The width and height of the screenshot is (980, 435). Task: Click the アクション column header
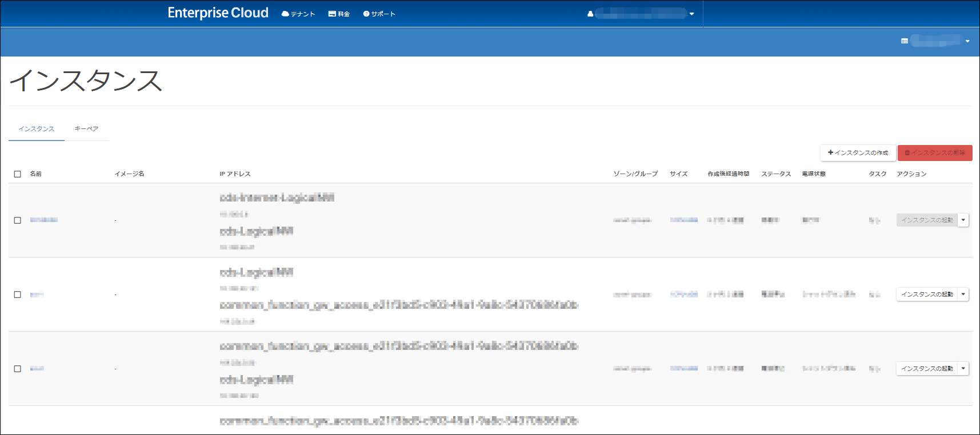(x=911, y=174)
